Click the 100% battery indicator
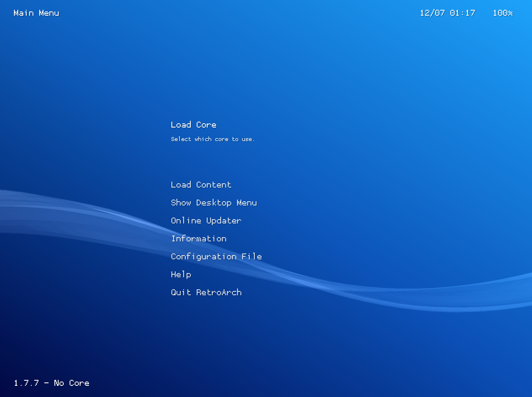Viewport: 532px width, 397px height. coord(503,13)
